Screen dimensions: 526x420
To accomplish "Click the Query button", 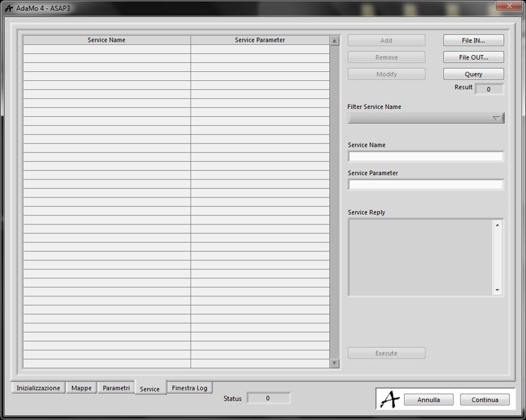I will point(473,74).
